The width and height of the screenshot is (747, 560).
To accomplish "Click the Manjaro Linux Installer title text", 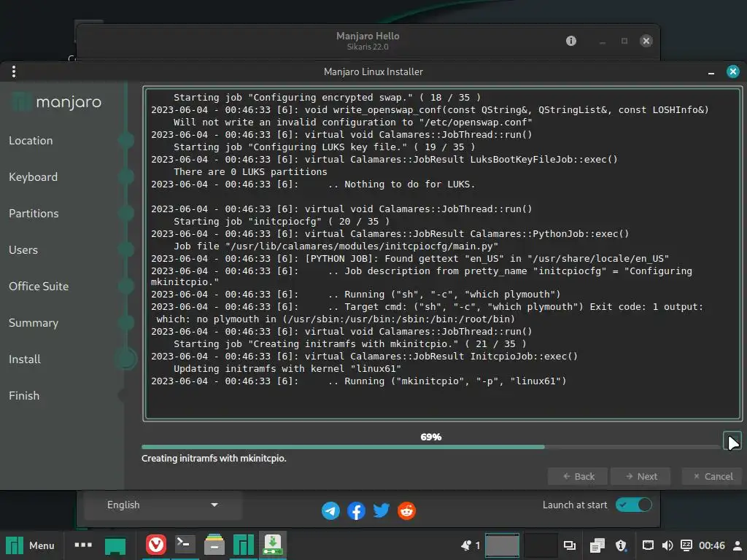I will (373, 72).
